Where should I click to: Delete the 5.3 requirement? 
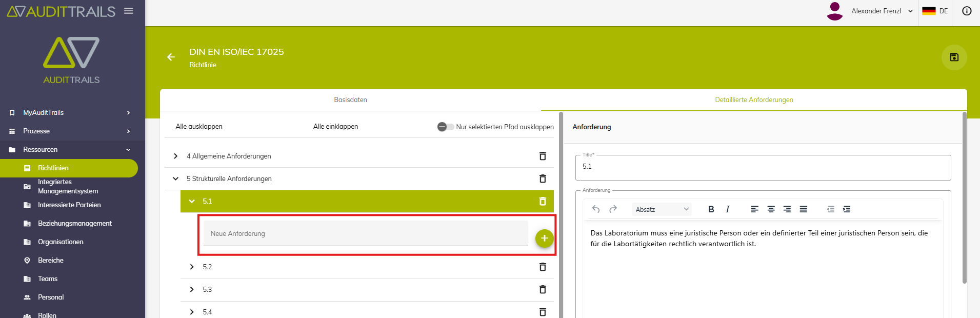point(543,289)
